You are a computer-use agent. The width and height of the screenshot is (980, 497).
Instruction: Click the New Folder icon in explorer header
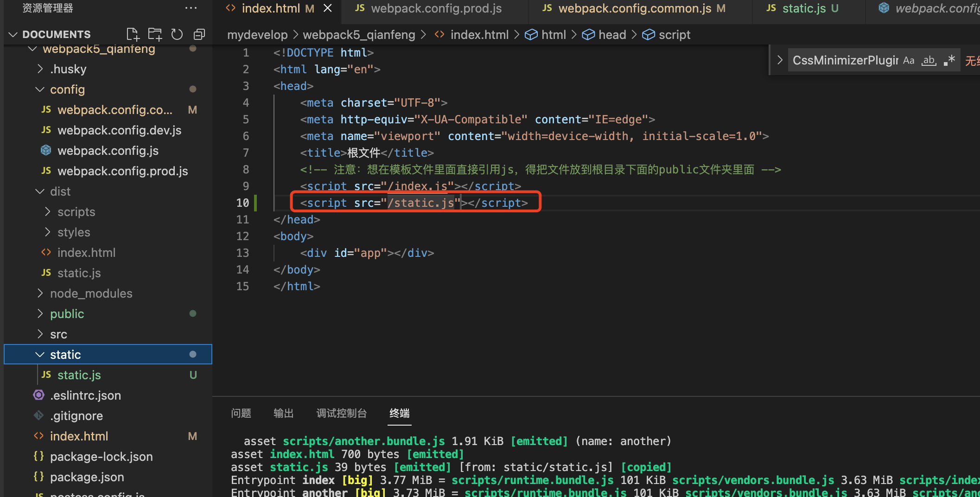pos(155,34)
